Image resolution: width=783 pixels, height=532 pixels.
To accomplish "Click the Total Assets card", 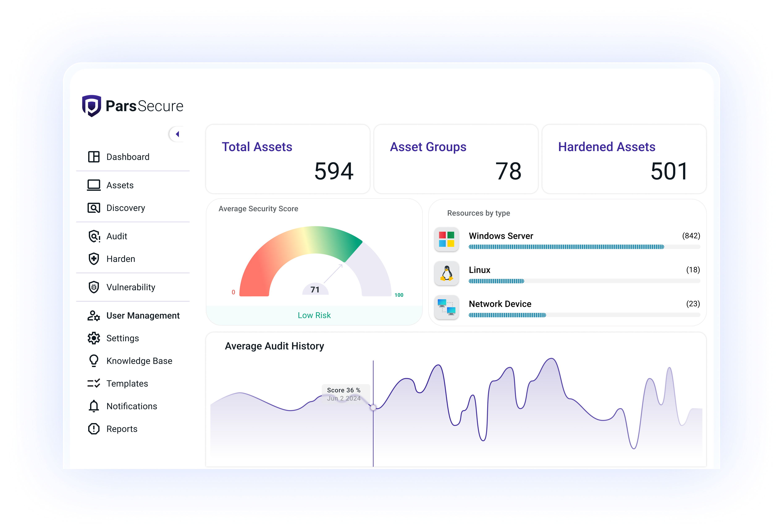I will pos(287,159).
